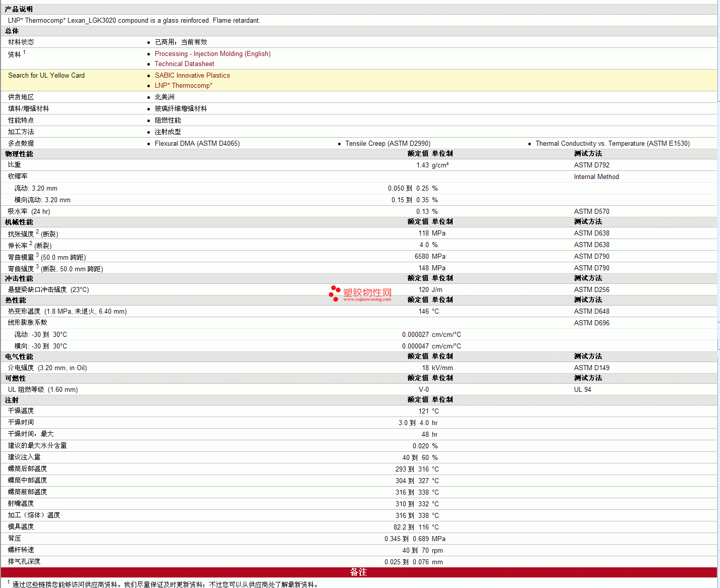Image resolution: width=720 pixels, height=588 pixels.
Task: Click the 机械性能 section header
Action: [19, 222]
